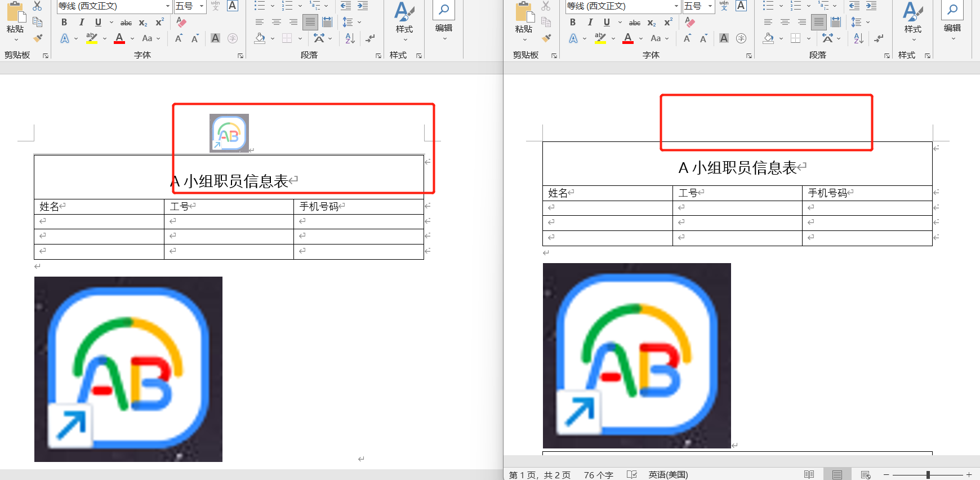Toggle Subscript in left window
Image resolution: width=980 pixels, height=480 pixels.
click(x=143, y=23)
